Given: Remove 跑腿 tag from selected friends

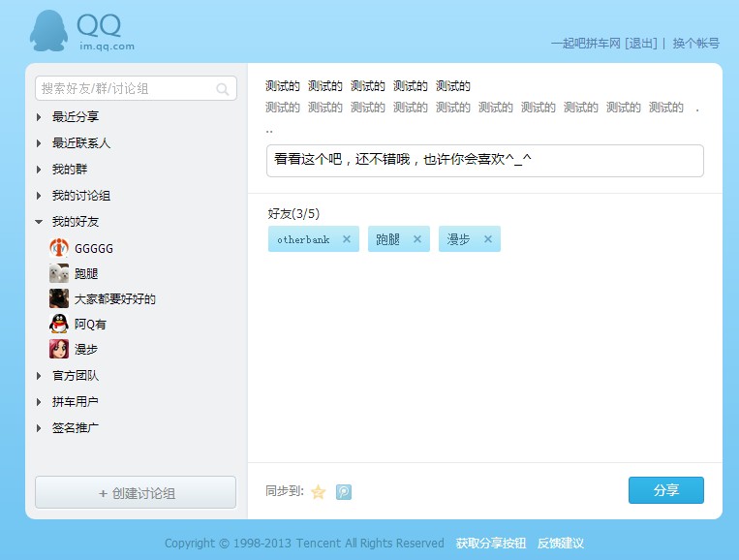Looking at the screenshot, I should point(417,239).
